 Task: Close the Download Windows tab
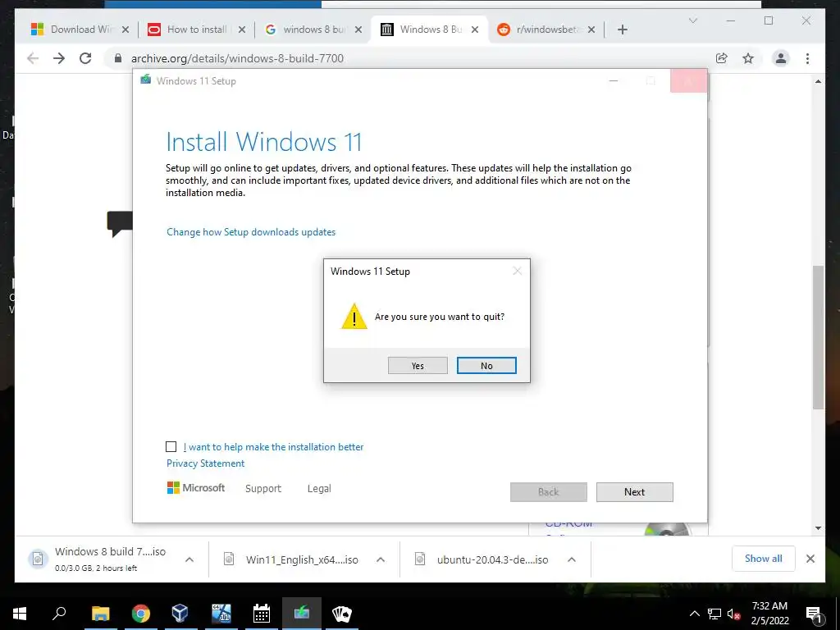[x=126, y=30]
